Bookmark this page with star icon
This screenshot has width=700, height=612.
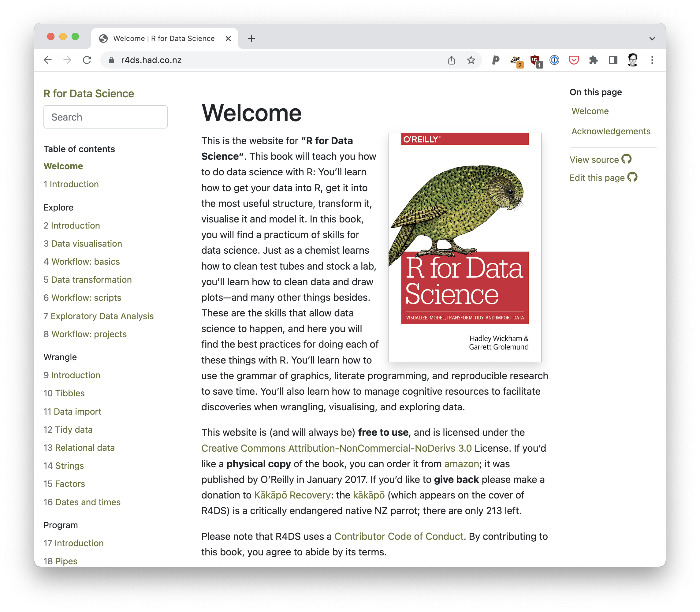[471, 60]
